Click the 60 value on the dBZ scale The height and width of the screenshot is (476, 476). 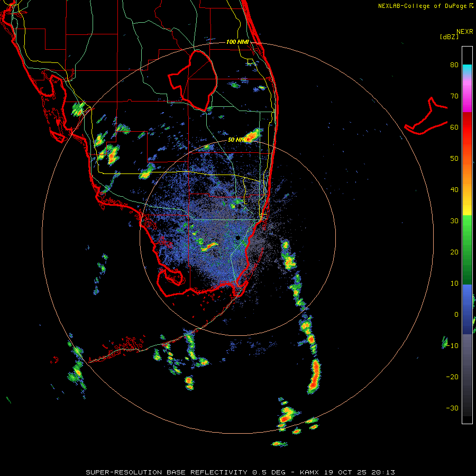(454, 127)
